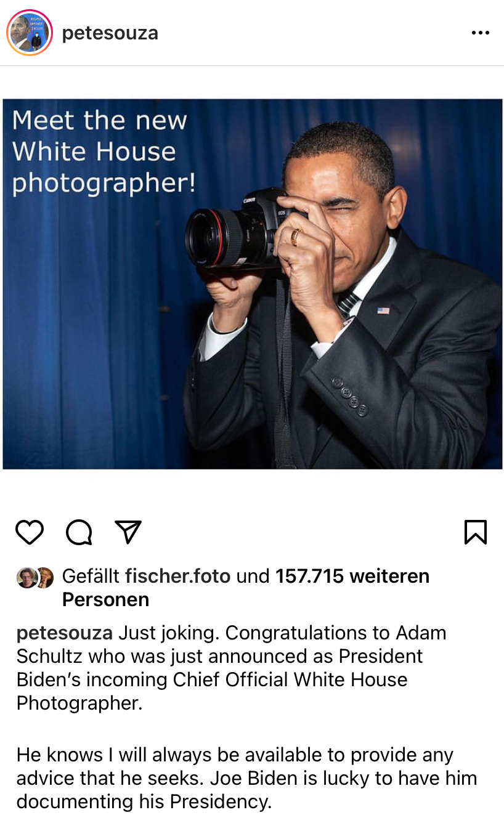Save the post with the bookmark icon

click(475, 532)
